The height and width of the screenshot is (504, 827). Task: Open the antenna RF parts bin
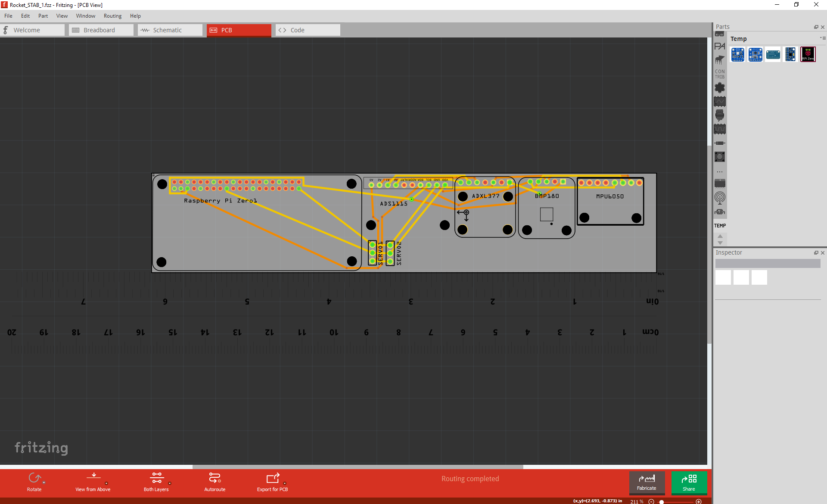click(x=720, y=198)
